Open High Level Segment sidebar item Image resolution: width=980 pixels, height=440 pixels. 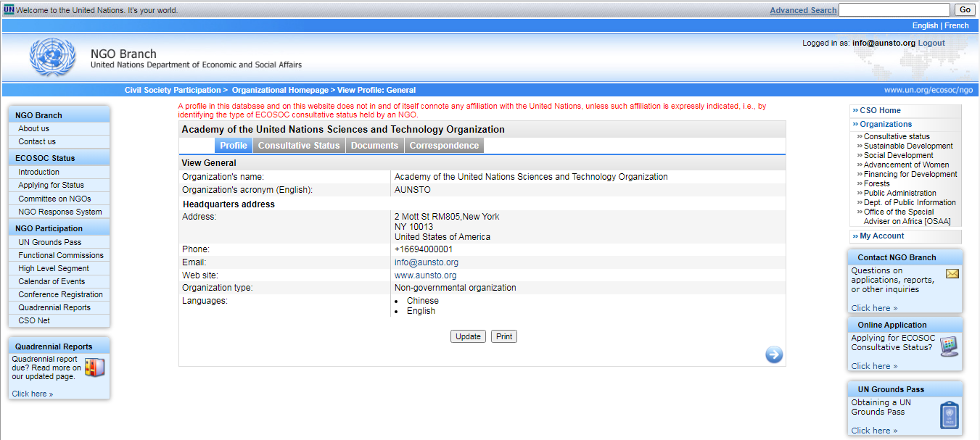click(54, 268)
